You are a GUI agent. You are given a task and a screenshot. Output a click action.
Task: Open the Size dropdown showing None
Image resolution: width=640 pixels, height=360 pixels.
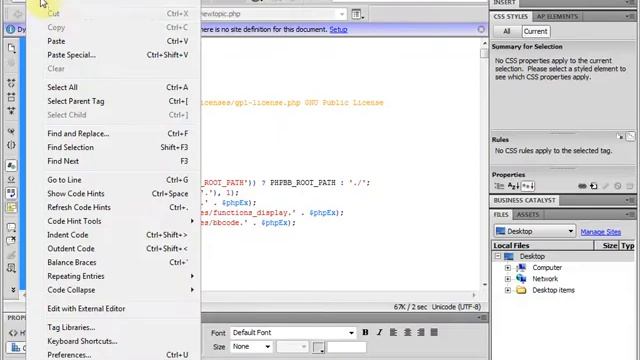point(251,347)
